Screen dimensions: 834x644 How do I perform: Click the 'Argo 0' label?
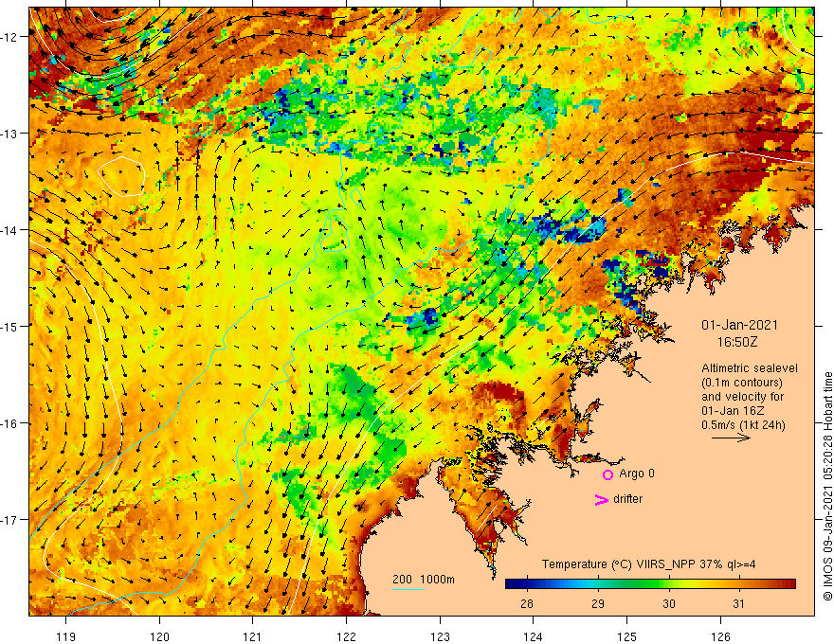click(x=637, y=474)
